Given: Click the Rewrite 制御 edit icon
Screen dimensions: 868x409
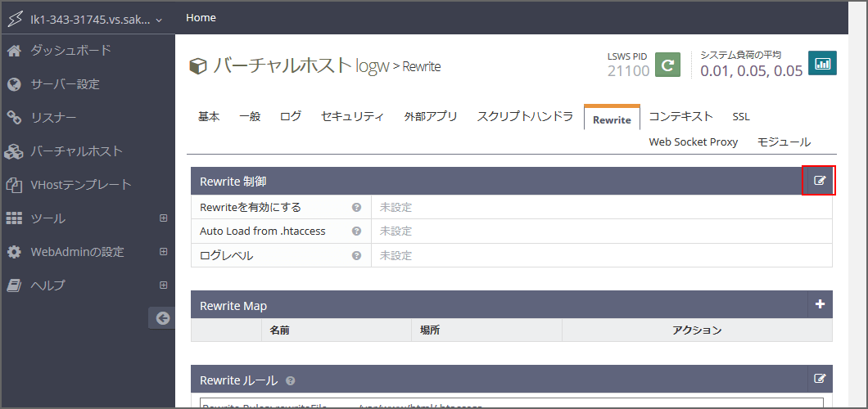Looking at the screenshot, I should (x=820, y=181).
